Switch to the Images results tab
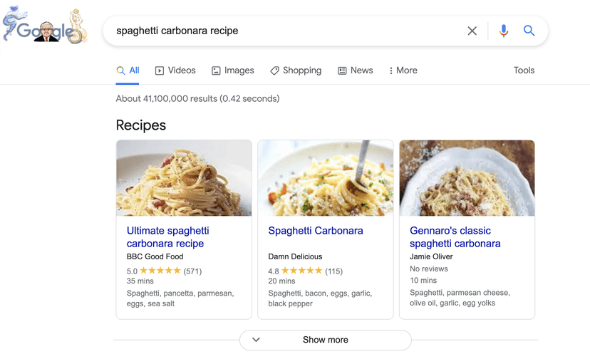Image resolution: width=590 pixels, height=364 pixels. pos(232,71)
